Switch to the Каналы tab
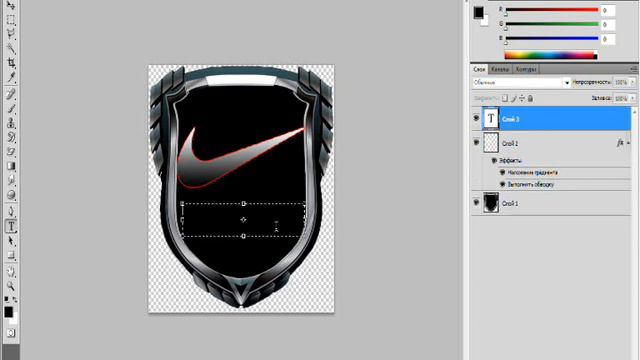Screen dimensions: 640x360 [x=500, y=69]
